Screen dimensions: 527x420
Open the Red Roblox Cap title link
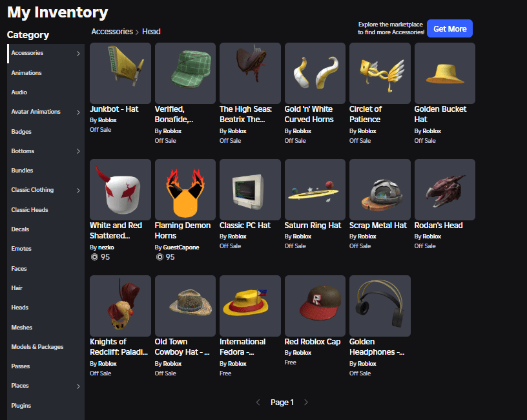click(313, 342)
